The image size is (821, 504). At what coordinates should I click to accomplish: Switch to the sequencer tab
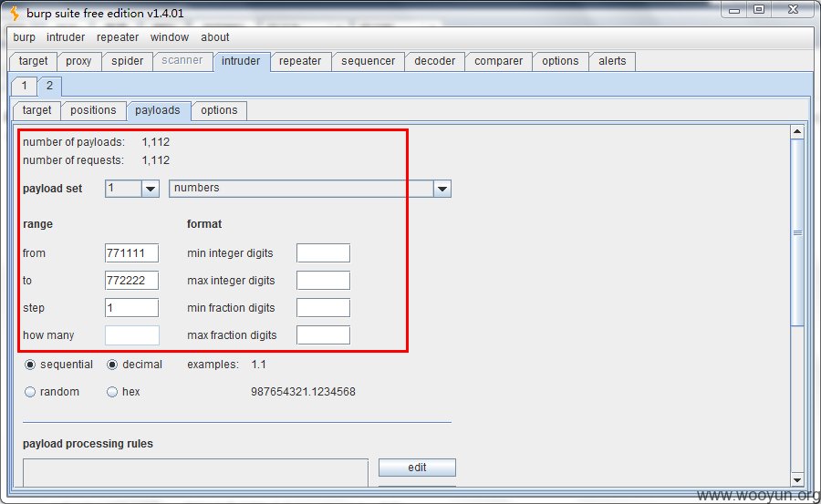pyautogui.click(x=369, y=61)
